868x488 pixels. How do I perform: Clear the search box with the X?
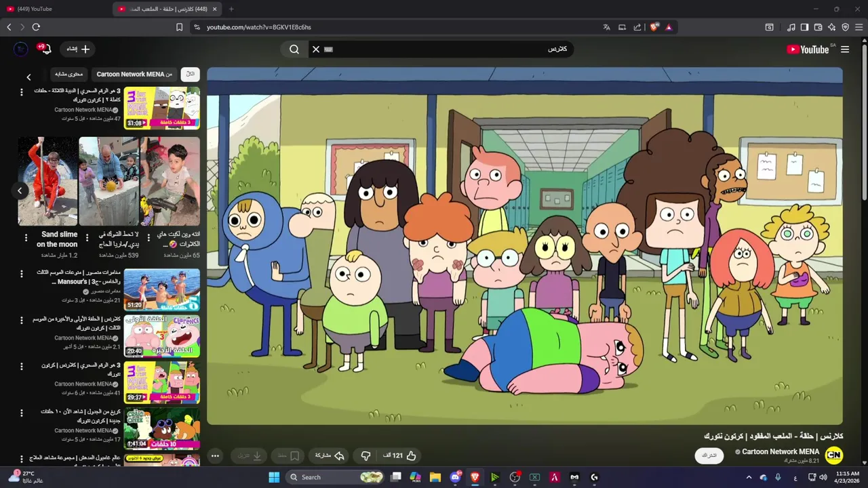315,49
